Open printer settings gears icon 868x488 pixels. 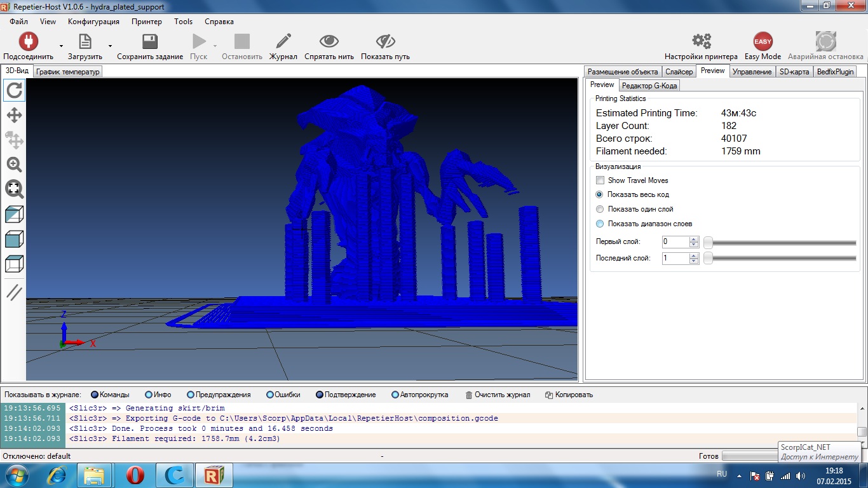[x=701, y=42]
